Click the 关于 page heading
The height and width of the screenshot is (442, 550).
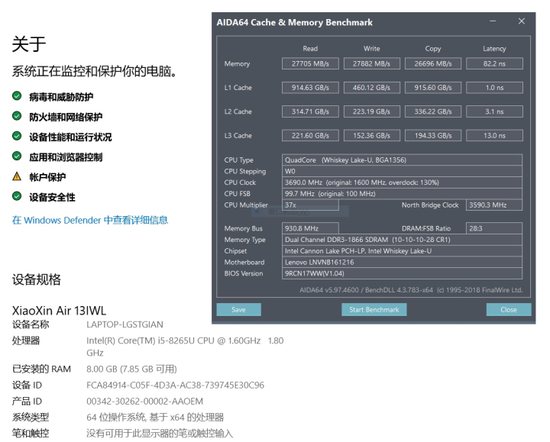29,44
